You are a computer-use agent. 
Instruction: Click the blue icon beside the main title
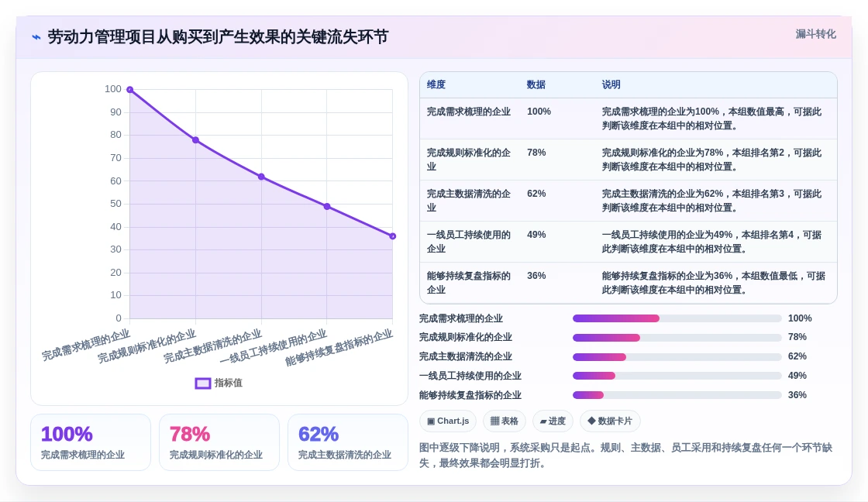[x=36, y=37]
